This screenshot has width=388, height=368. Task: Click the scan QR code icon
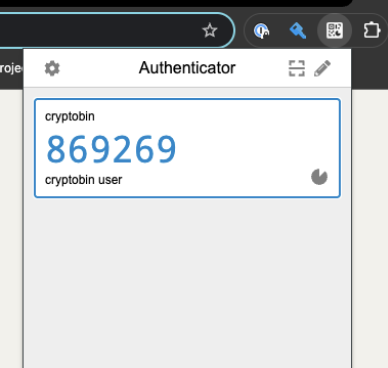point(296,68)
